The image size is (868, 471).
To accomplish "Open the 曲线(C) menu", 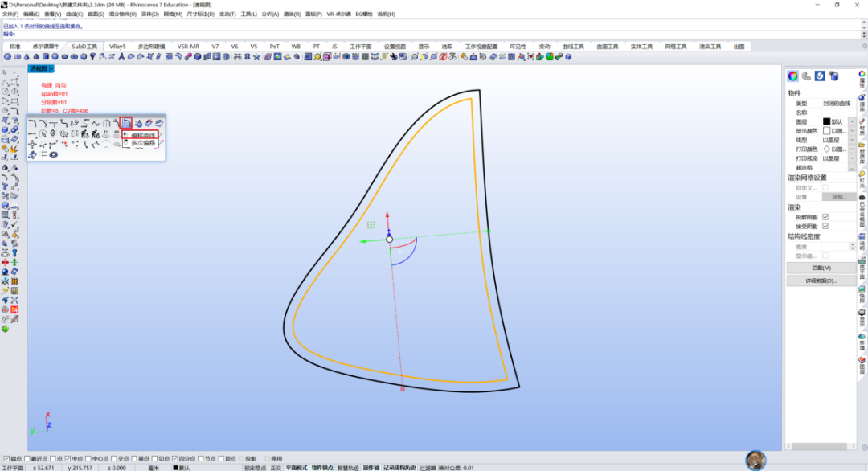I will tap(74, 14).
